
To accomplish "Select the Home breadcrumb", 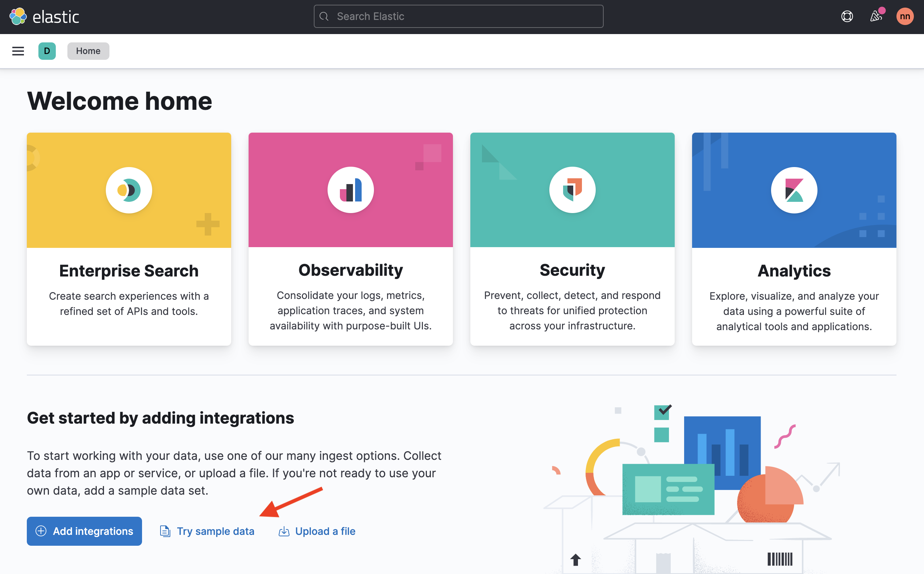I will point(88,51).
